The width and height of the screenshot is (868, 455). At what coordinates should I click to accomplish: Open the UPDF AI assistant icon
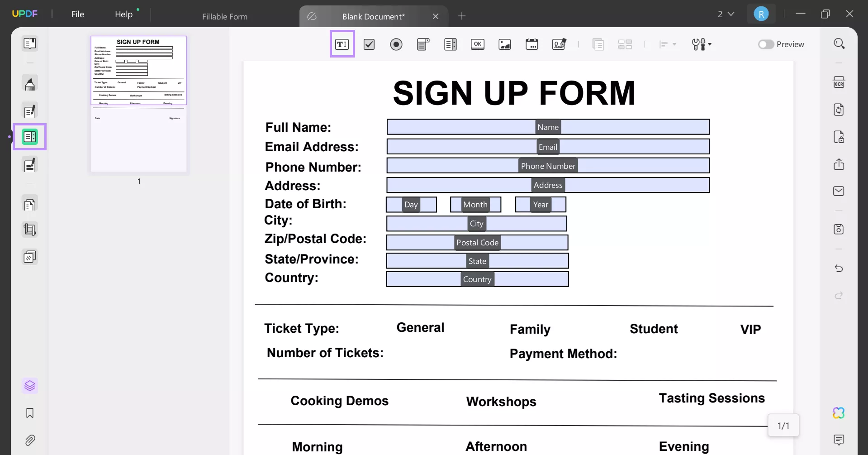pos(839,413)
